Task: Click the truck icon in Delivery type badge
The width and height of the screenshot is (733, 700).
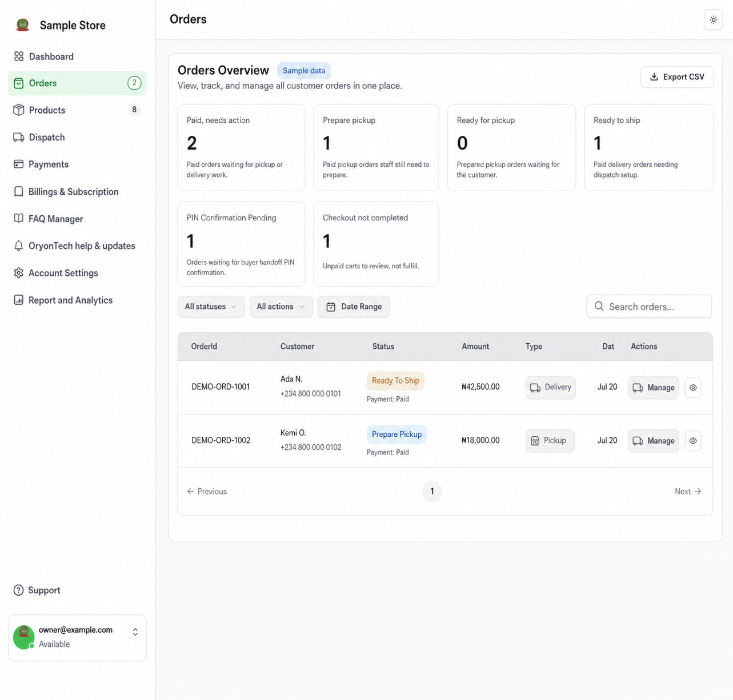Action: tap(535, 388)
